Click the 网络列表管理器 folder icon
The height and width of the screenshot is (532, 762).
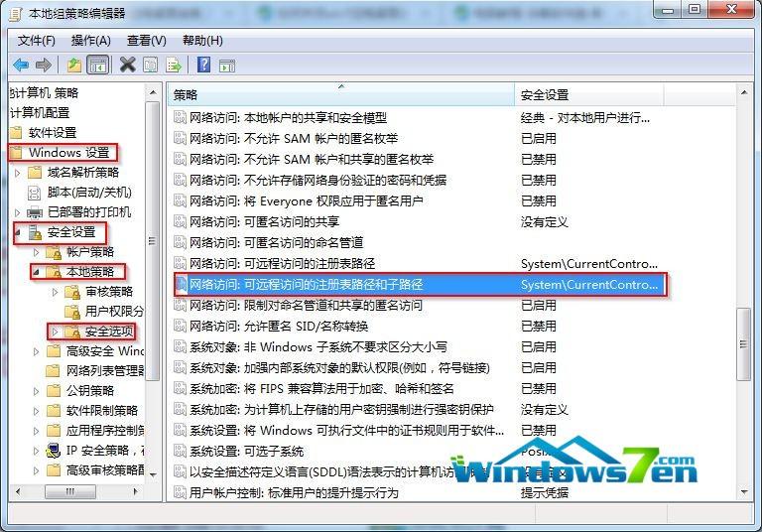[53, 371]
